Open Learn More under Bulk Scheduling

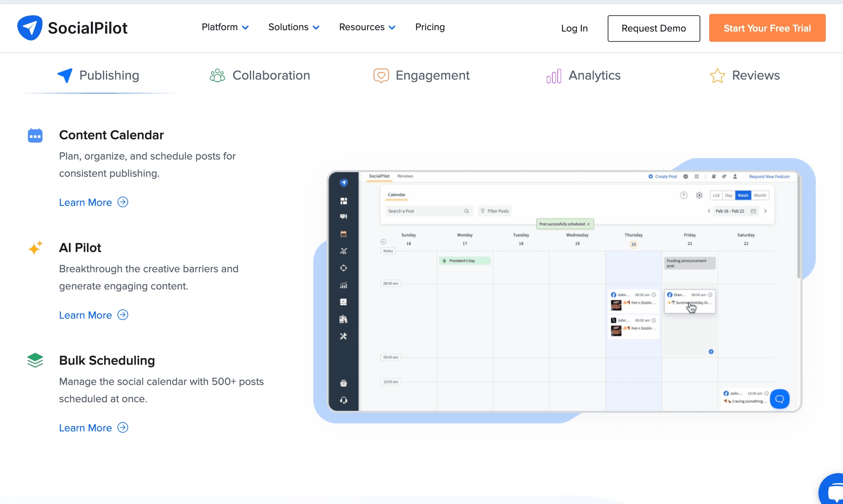click(x=94, y=428)
